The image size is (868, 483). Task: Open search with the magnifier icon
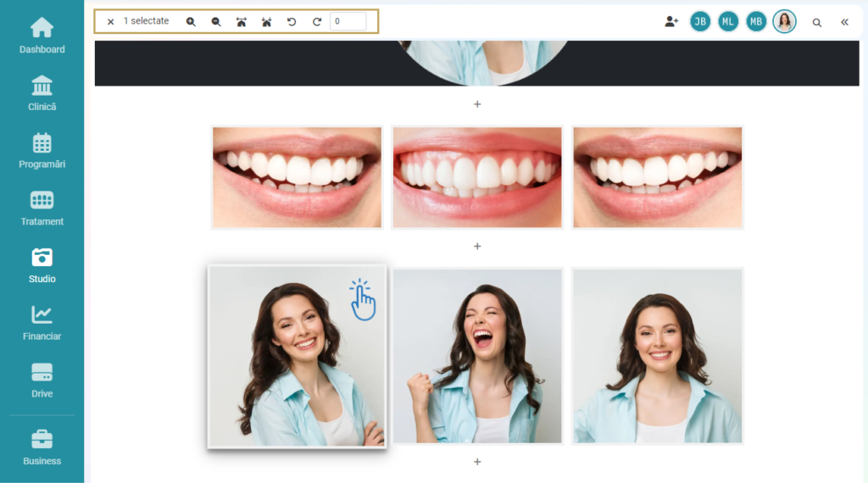[x=817, y=23]
